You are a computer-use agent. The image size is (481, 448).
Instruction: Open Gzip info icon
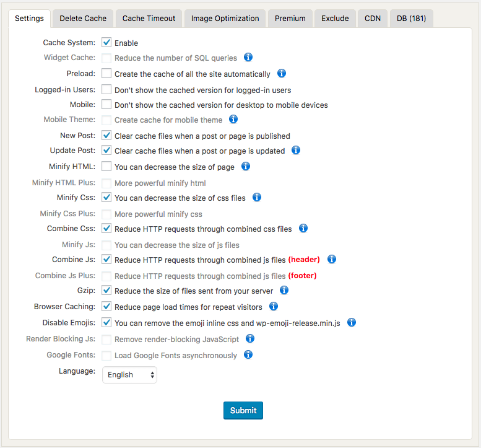click(x=284, y=290)
